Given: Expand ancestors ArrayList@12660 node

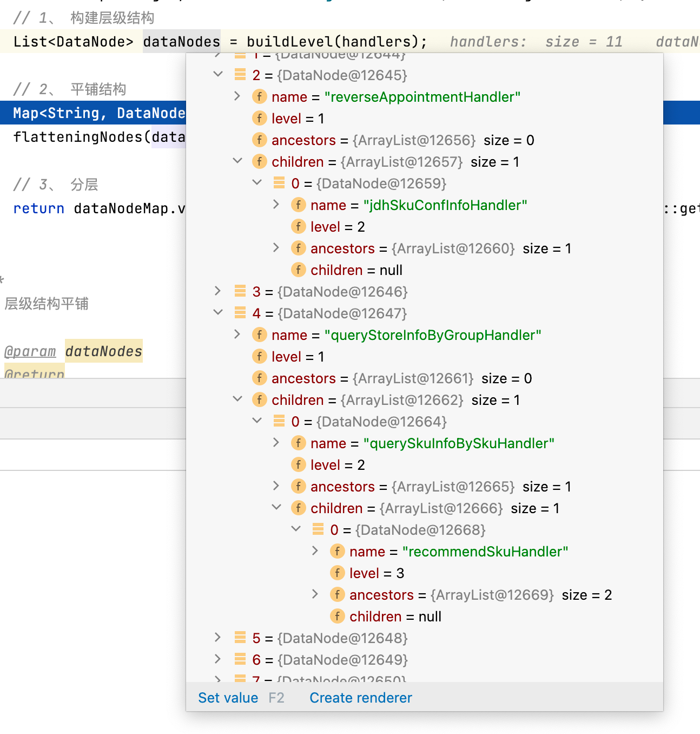Looking at the screenshot, I should (x=276, y=247).
